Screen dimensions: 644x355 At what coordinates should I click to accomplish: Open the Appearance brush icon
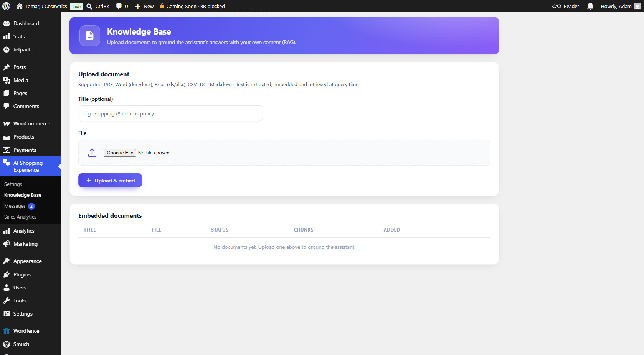pyautogui.click(x=7, y=261)
